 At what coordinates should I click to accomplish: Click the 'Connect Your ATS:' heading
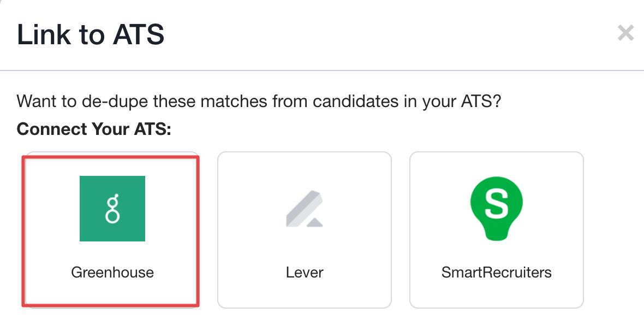click(x=94, y=129)
